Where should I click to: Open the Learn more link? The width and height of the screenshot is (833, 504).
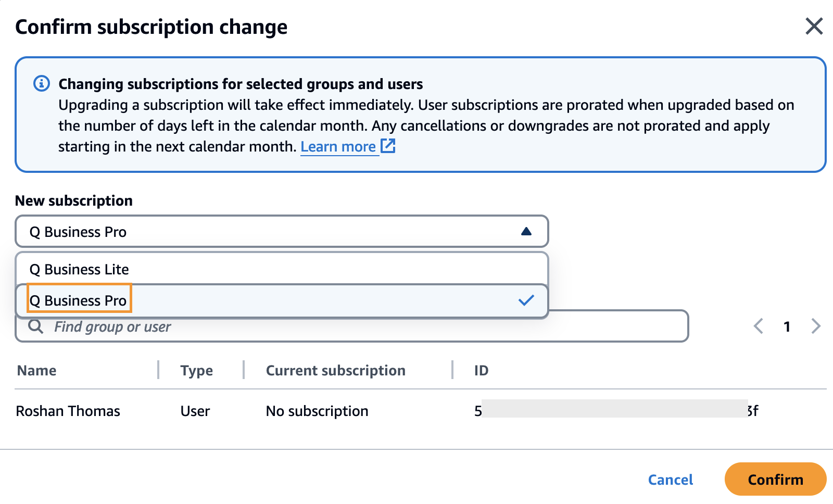point(338,147)
